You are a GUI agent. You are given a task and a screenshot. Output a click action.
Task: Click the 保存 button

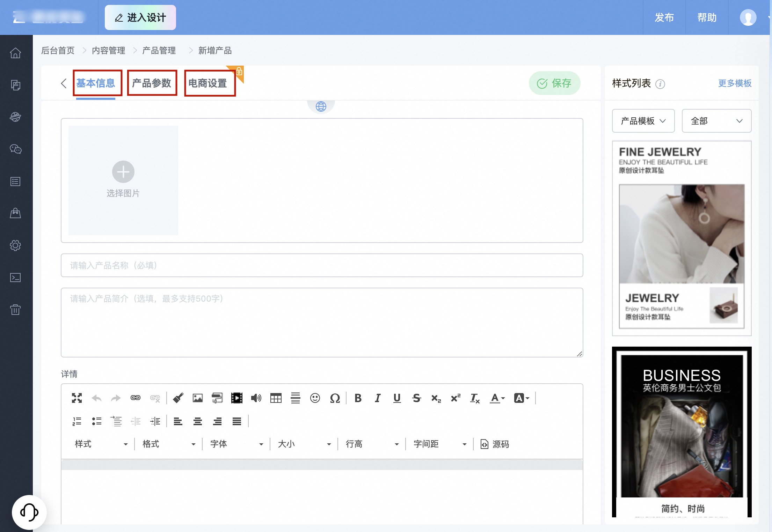coord(554,83)
